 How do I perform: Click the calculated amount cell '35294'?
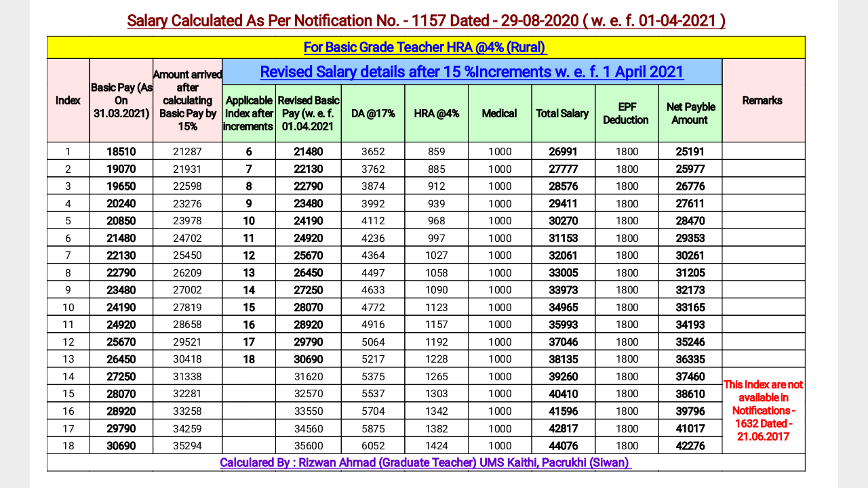point(187,445)
